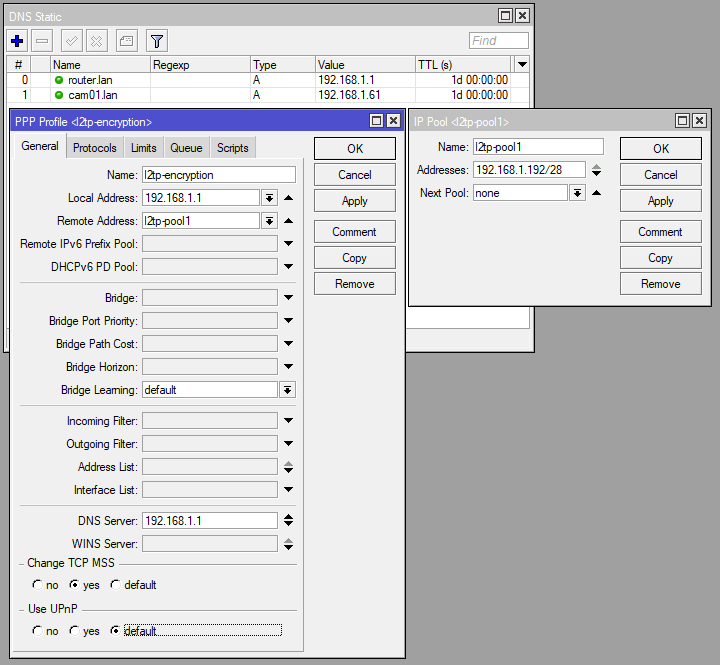Click the IP Pool Addresses field
Image resolution: width=720 pixels, height=665 pixels.
click(x=529, y=170)
